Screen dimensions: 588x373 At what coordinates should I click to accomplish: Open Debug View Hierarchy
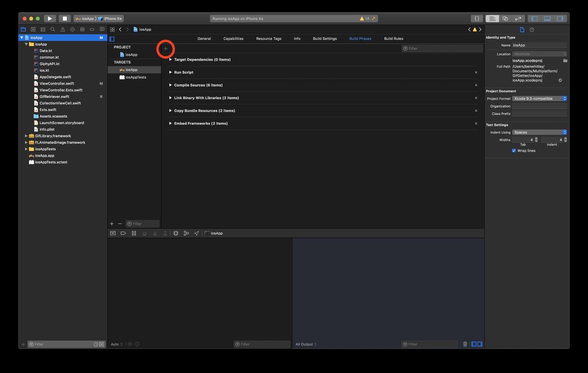coord(175,233)
